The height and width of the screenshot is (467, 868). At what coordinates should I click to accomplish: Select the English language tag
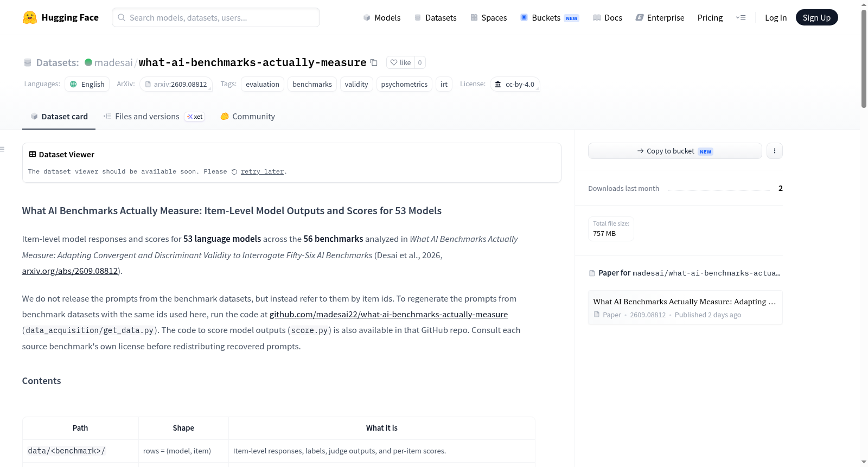[x=87, y=84]
